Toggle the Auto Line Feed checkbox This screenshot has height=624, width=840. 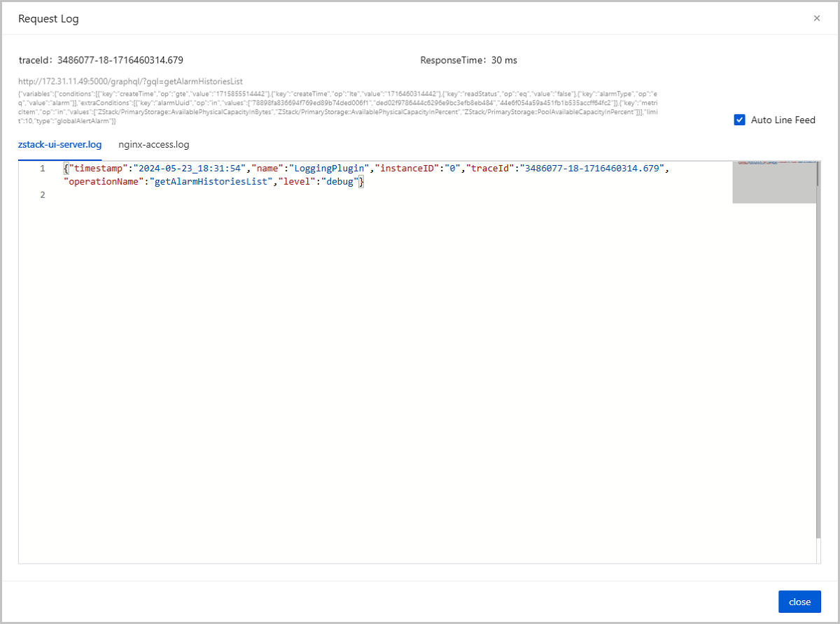coord(739,120)
